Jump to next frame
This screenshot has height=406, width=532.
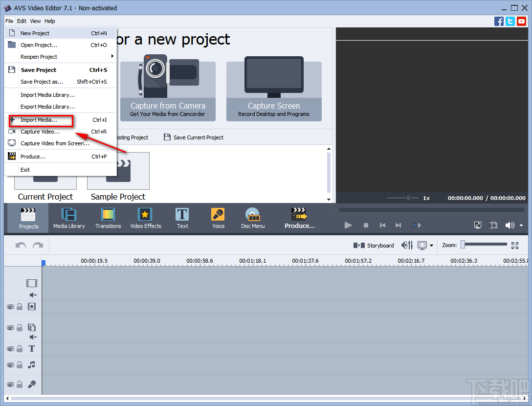[x=399, y=225]
